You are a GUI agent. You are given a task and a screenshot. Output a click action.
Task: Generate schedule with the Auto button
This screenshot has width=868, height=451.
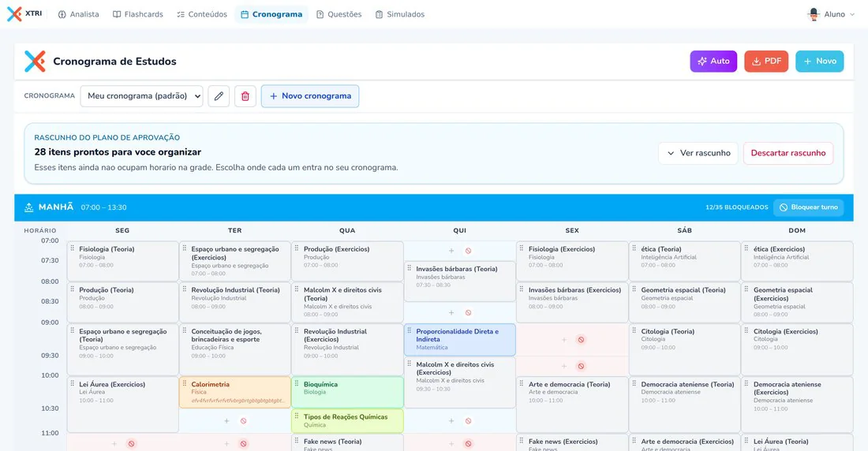click(713, 61)
